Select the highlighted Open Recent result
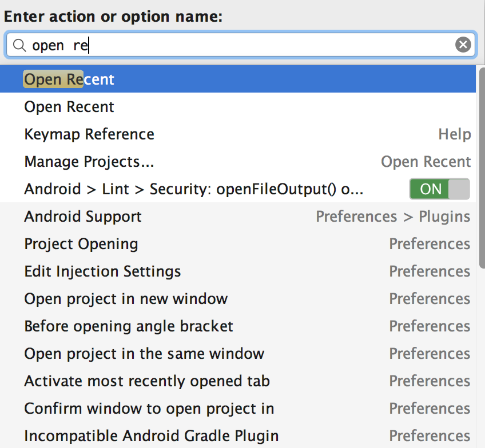The image size is (485, 448). pos(69,79)
